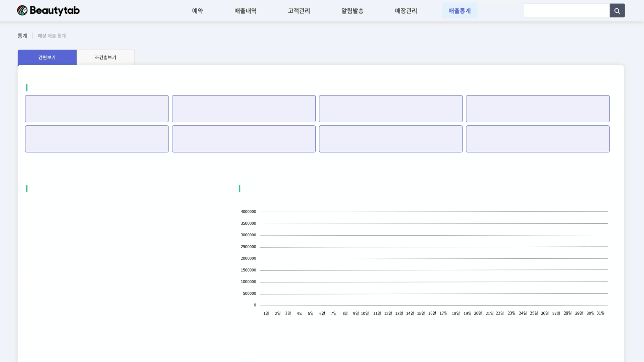Switch to the 간편보기 tab

(x=47, y=57)
